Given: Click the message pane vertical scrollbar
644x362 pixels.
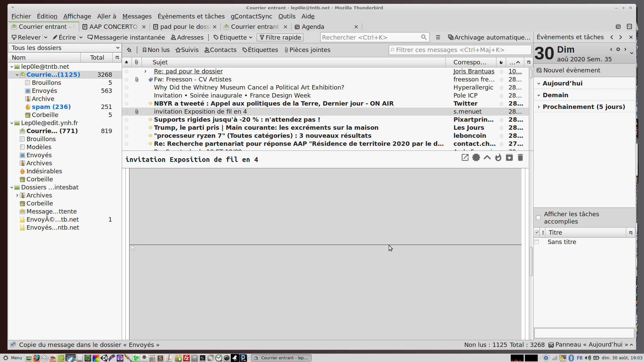Looking at the screenshot, I should click(531, 261).
